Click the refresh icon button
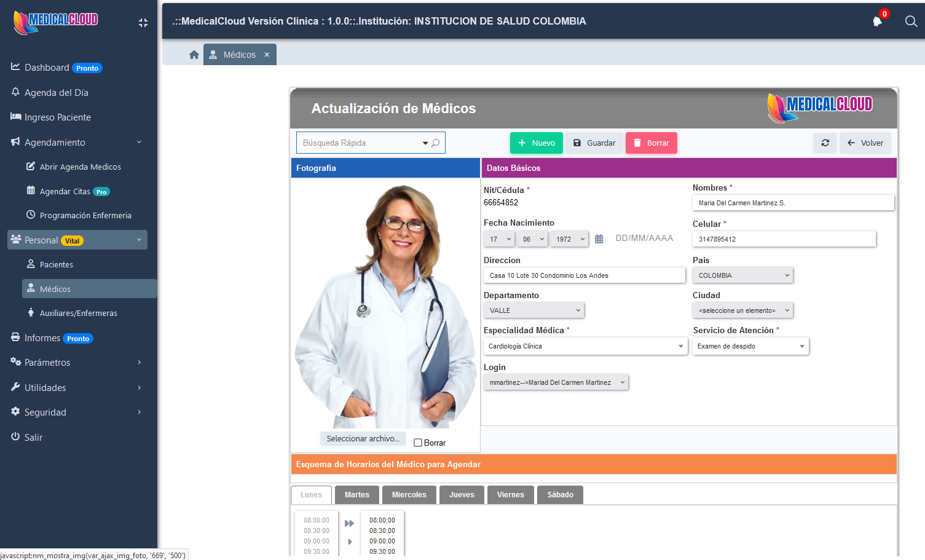This screenshot has height=560, width=925. coord(825,143)
